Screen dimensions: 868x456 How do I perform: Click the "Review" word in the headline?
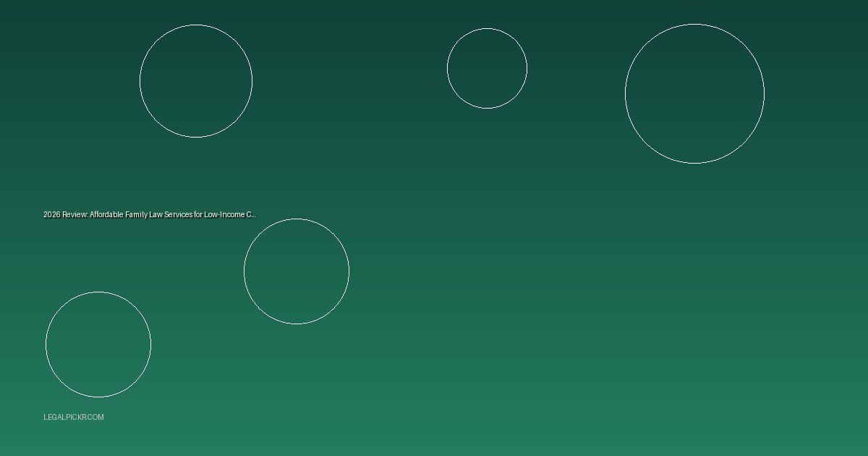75,215
